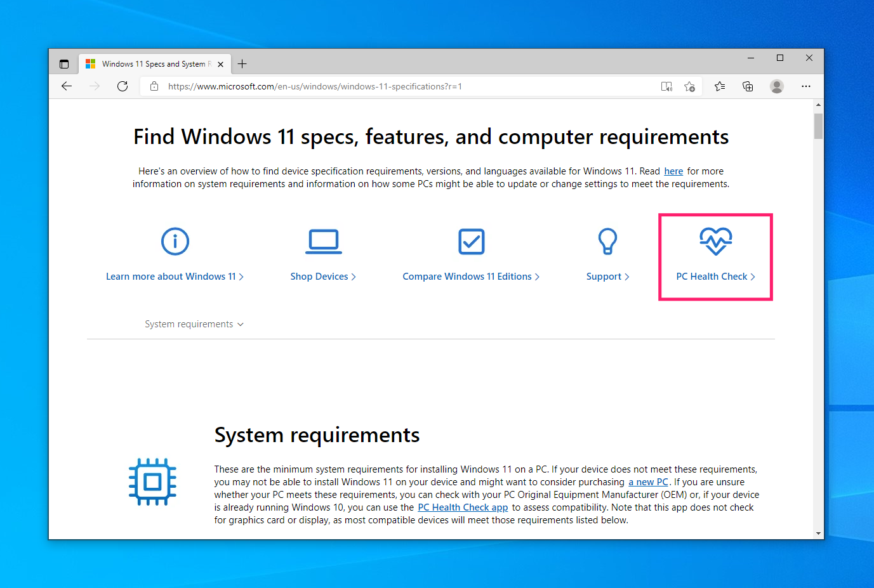Image resolution: width=874 pixels, height=588 pixels.
Task: Click the info circle icon
Action: pos(175,241)
